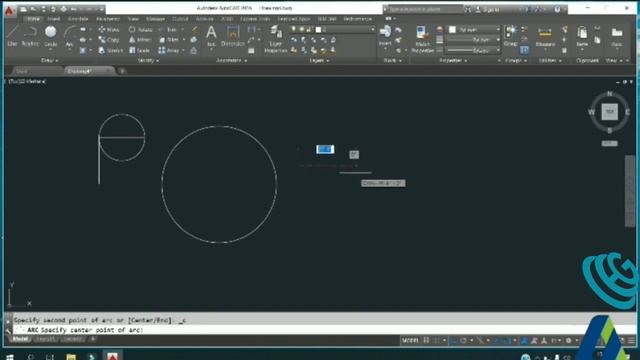Screen dimensions: 640x360
Task: Toggle snap mode in status bar
Action: coord(437,340)
